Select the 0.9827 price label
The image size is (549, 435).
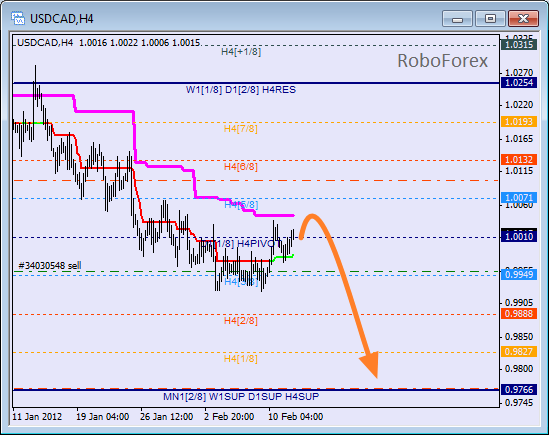519,352
